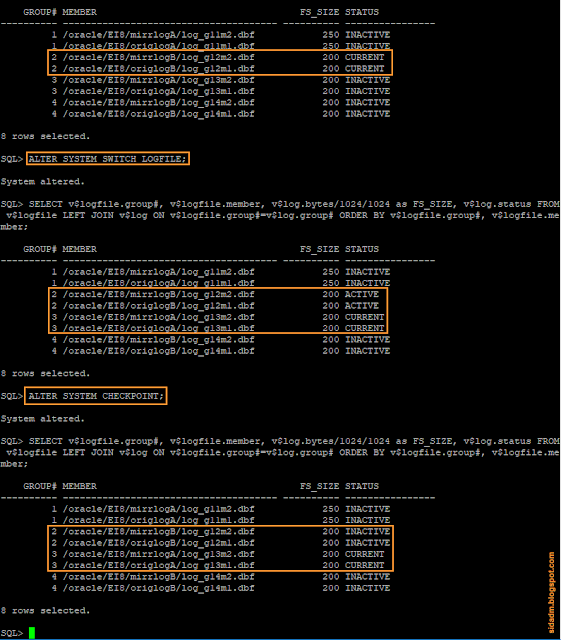This screenshot has height=640, width=561.
Task: Click SELECT v$logfile.group# query after SWITCH LOGFILE
Action: (280, 216)
